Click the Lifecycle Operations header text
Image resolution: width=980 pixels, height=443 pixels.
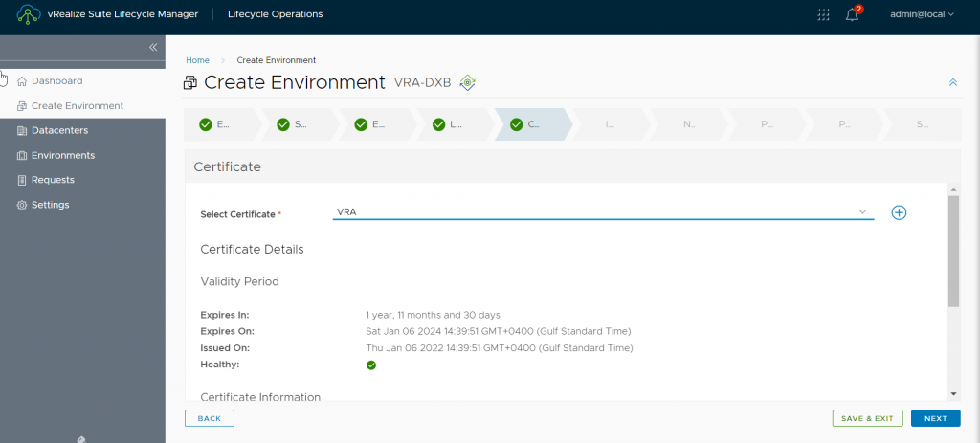(x=276, y=13)
